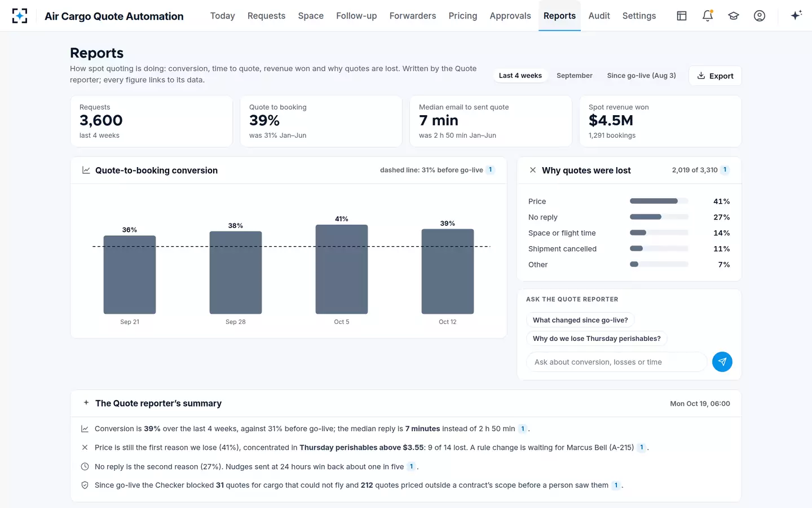The height and width of the screenshot is (508, 812).
Task: Click the Sep 21 conversion bar
Action: [x=130, y=275]
